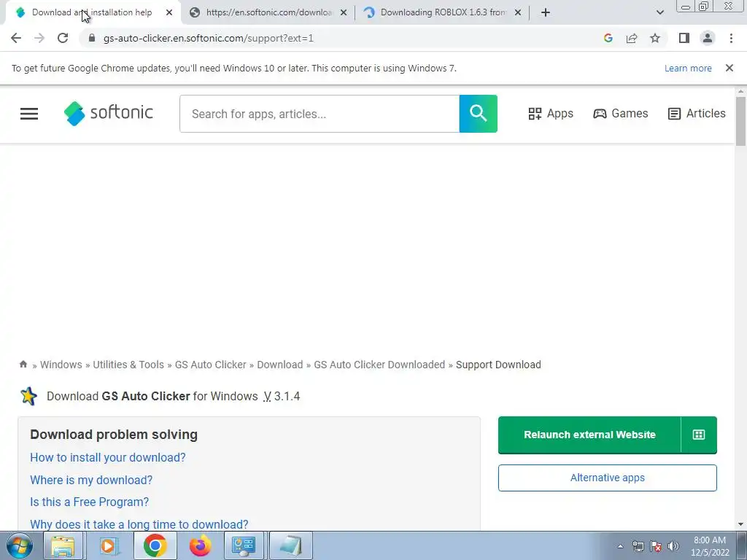
Task: Click the home icon in the breadcrumb
Action: 23,365
